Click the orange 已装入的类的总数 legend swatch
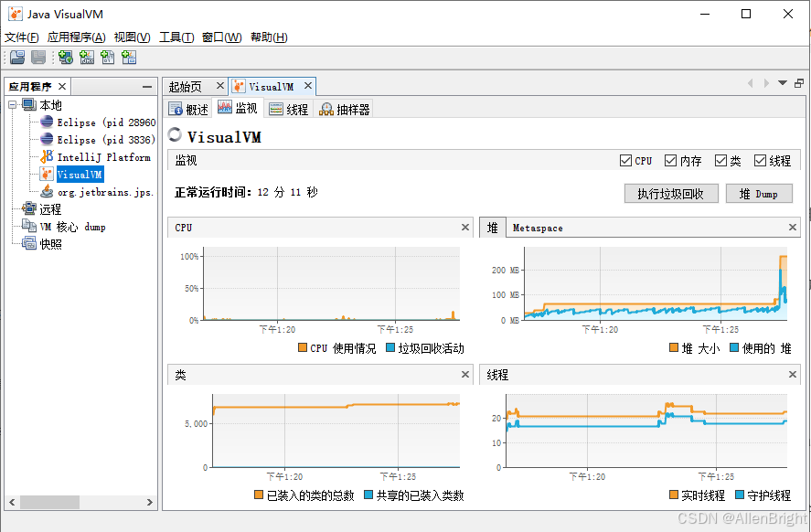 click(259, 495)
